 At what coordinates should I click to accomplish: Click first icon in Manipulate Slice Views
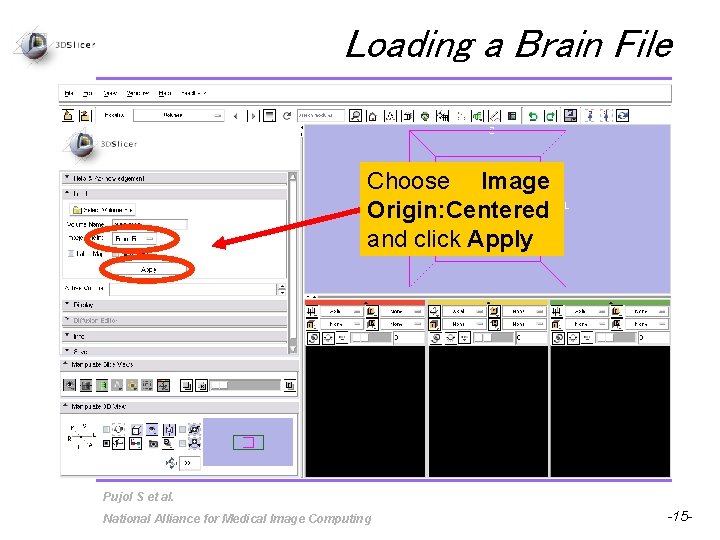pyautogui.click(x=69, y=385)
